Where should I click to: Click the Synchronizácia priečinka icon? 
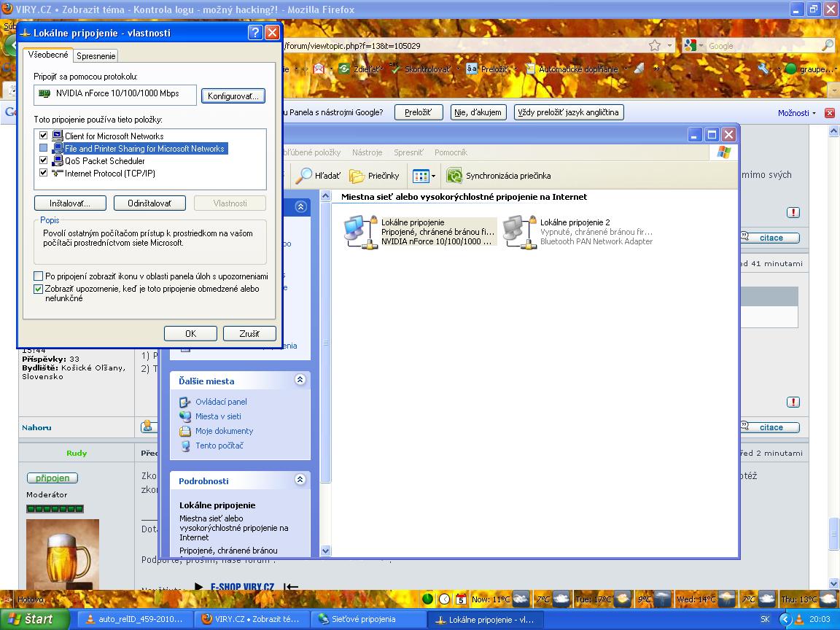(454, 176)
